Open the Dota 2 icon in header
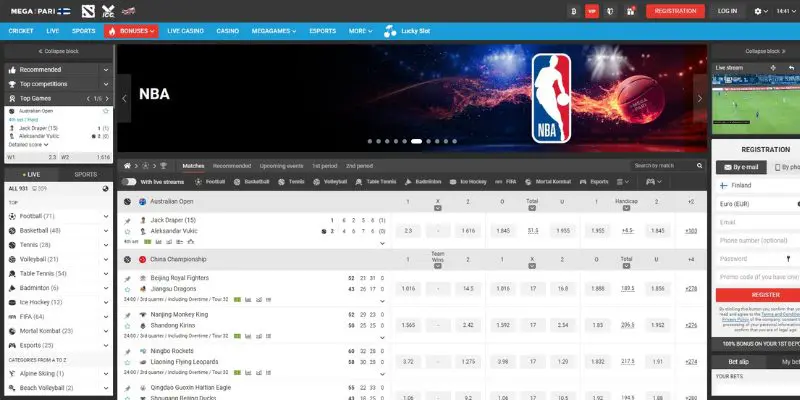 point(88,11)
